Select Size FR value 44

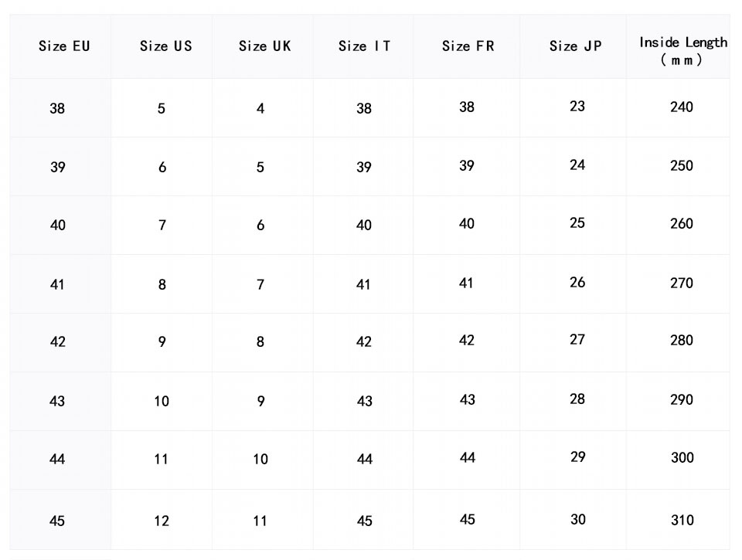467,457
